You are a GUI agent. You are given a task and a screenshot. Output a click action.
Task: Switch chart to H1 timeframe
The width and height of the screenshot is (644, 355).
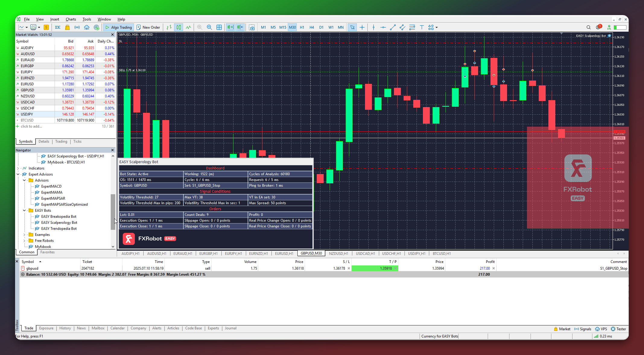tap(302, 27)
